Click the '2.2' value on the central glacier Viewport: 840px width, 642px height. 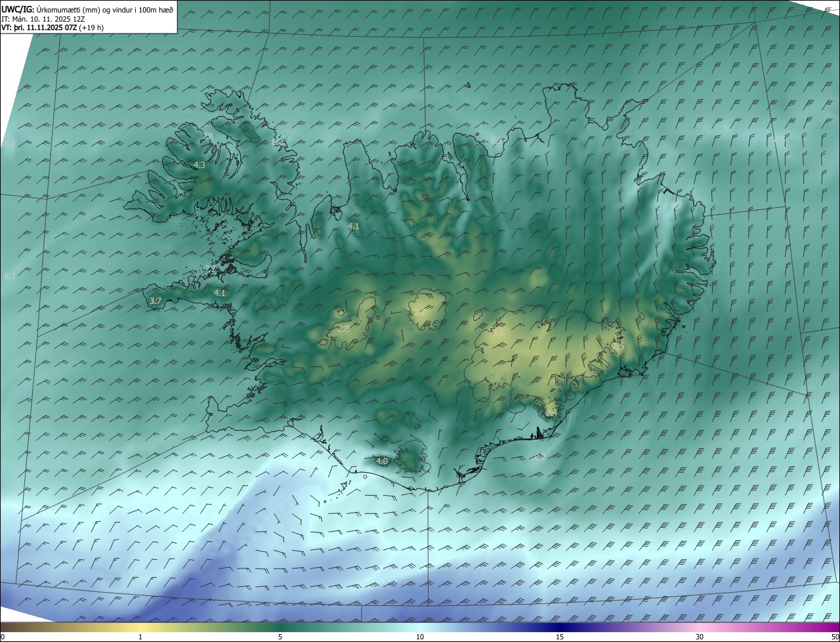pos(420,312)
